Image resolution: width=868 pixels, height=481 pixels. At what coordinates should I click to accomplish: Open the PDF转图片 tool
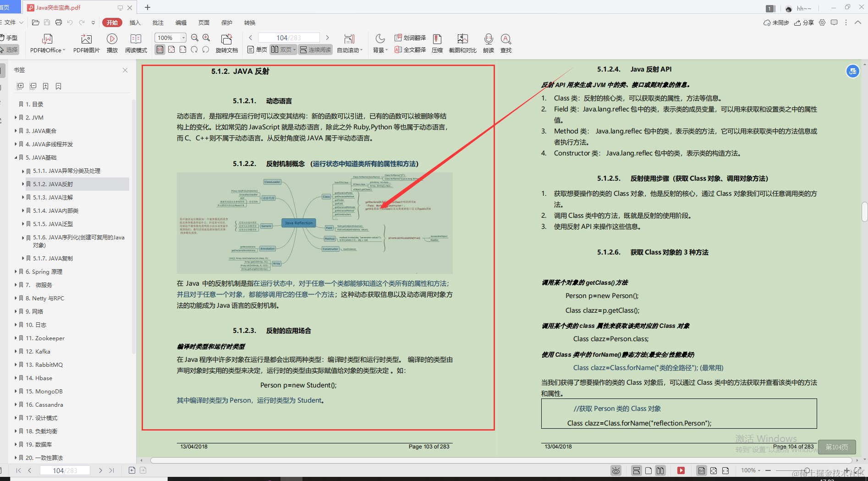click(x=85, y=43)
